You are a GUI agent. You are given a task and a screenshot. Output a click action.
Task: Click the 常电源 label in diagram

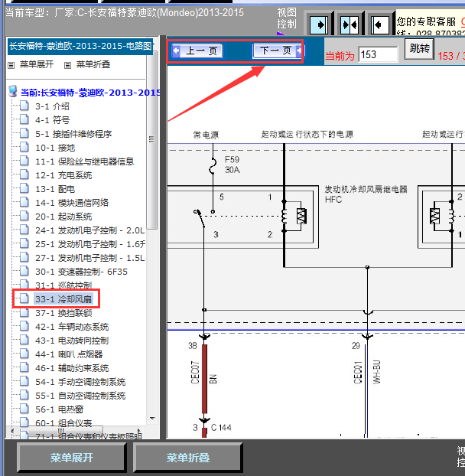click(x=206, y=135)
